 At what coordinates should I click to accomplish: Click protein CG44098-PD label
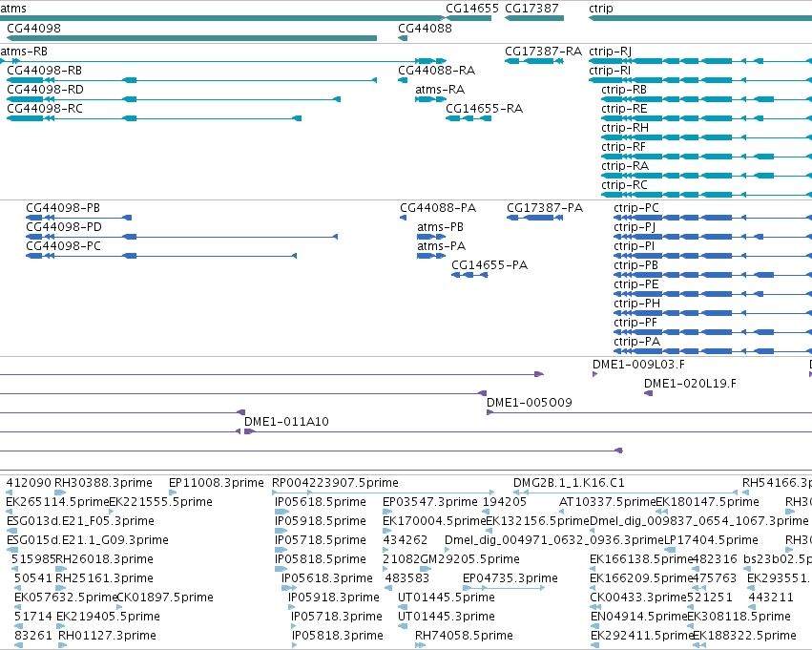coord(64,227)
